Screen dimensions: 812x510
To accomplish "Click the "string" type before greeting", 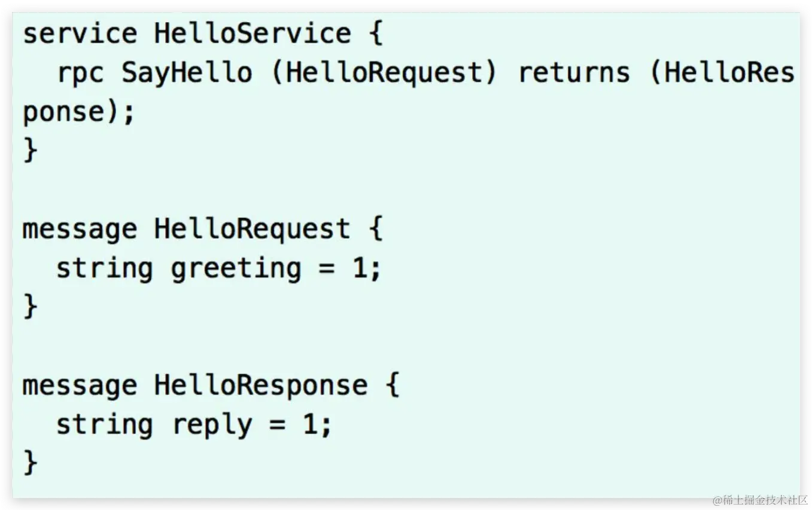I will coord(105,268).
